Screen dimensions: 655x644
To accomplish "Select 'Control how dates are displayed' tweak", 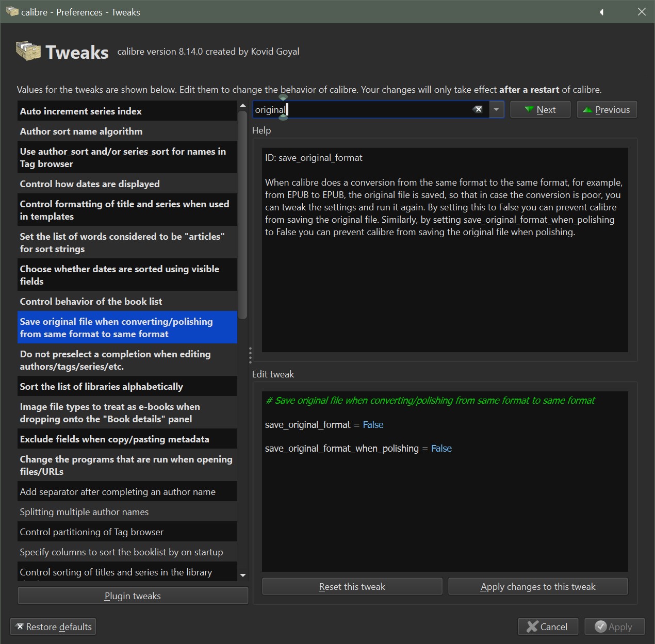I will click(x=127, y=184).
